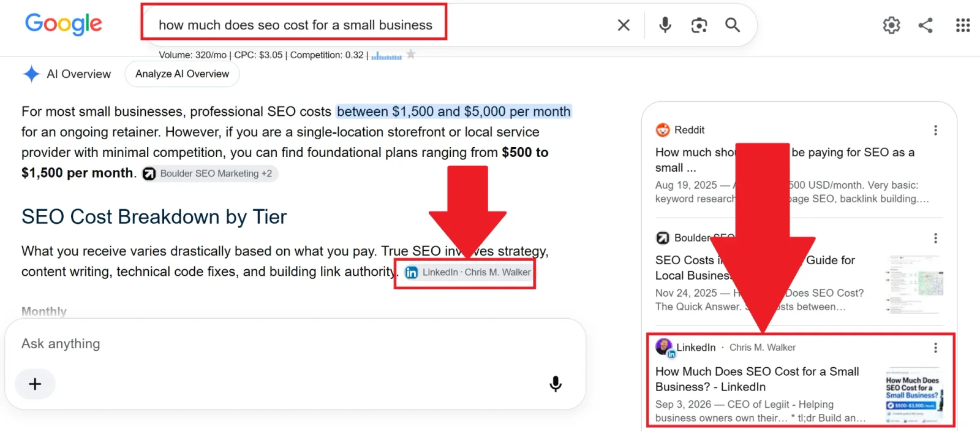Open quick settings gear icon
The image size is (980, 431).
(x=892, y=25)
